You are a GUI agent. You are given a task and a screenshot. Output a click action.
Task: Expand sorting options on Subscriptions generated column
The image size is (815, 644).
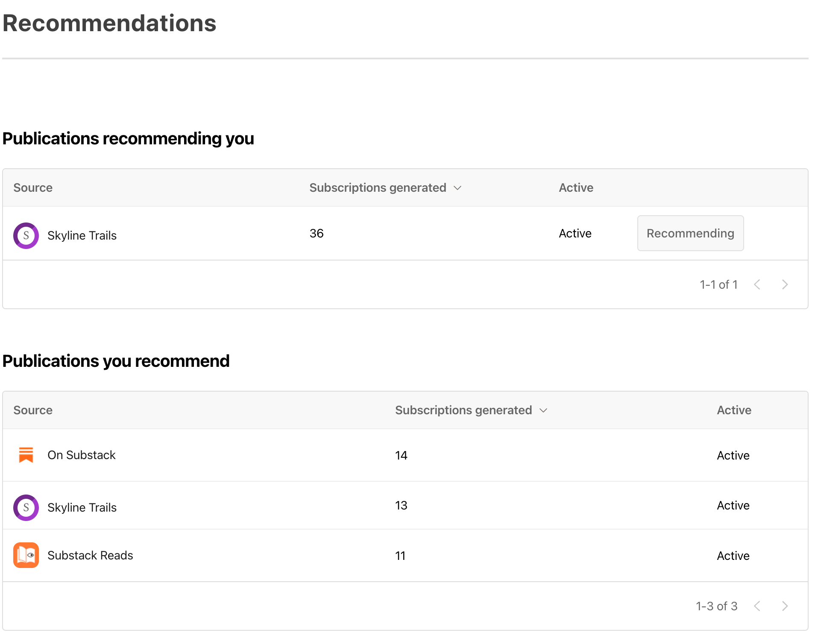pyautogui.click(x=458, y=187)
